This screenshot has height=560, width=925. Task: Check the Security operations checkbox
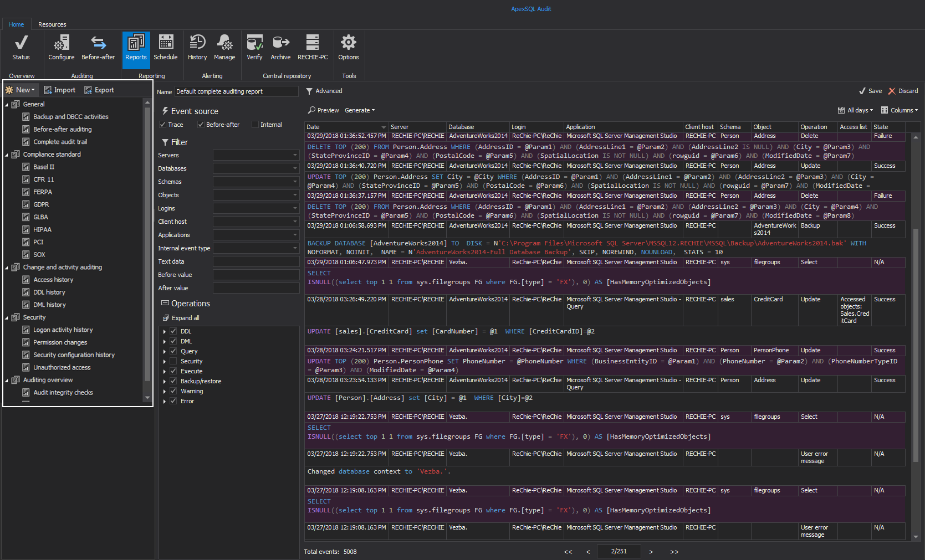[x=173, y=361]
